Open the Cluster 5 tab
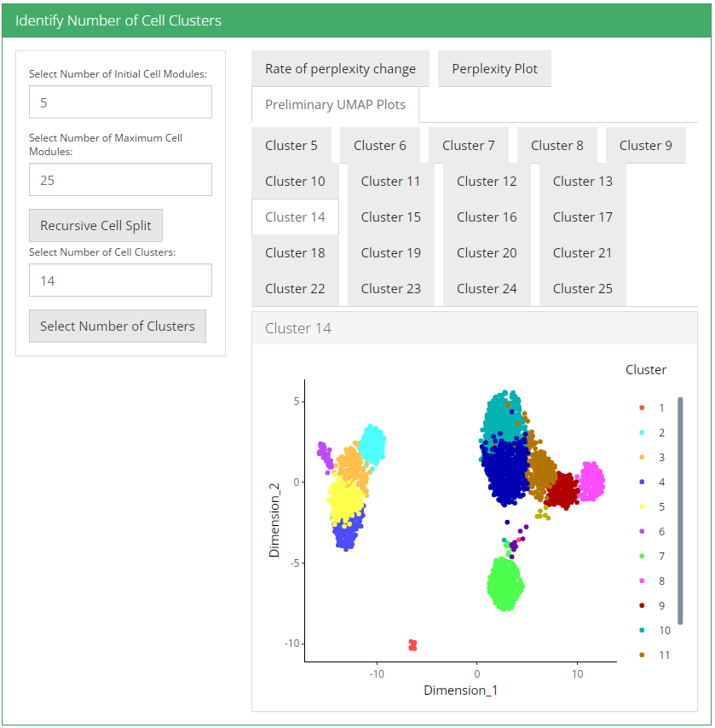This screenshot has height=728, width=715. pyautogui.click(x=291, y=146)
